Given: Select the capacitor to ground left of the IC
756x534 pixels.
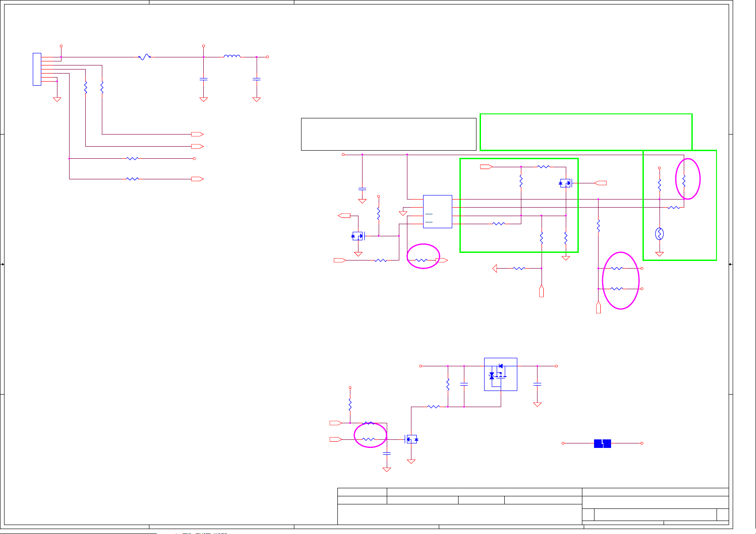Looking at the screenshot, I should click(362, 189).
